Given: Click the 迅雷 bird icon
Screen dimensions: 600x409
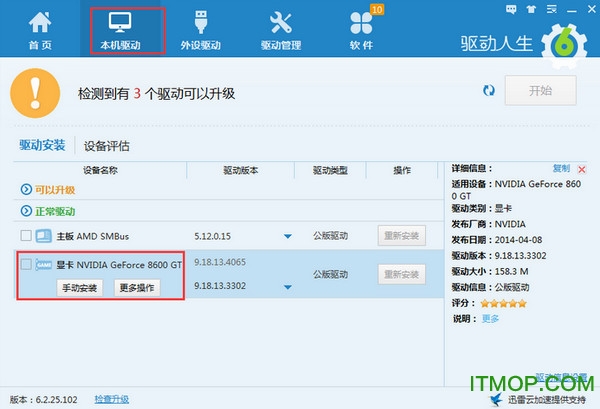Looking at the screenshot, I should point(496,399).
